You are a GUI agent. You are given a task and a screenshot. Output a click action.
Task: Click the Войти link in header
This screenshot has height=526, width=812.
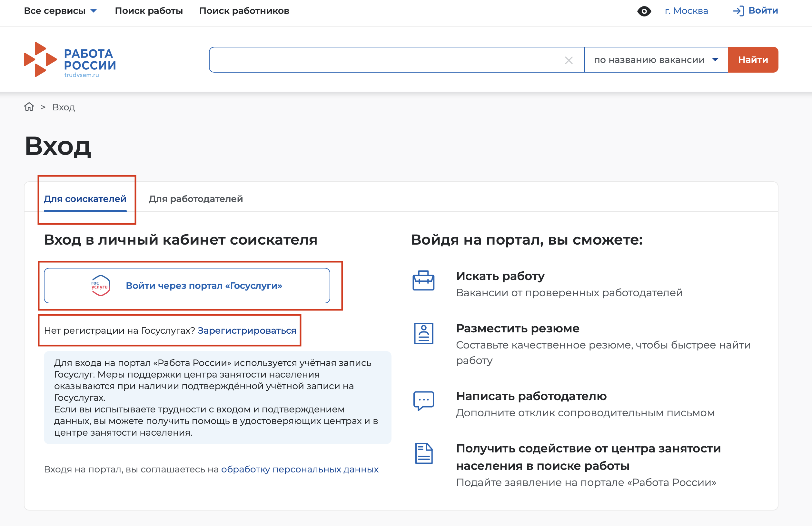coord(755,11)
